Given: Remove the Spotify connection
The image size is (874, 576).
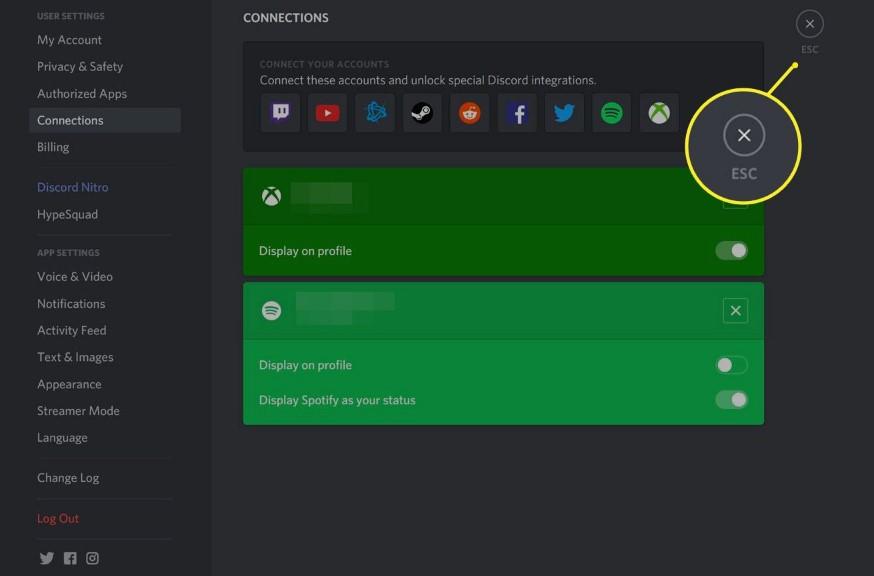Looking at the screenshot, I should [736, 311].
